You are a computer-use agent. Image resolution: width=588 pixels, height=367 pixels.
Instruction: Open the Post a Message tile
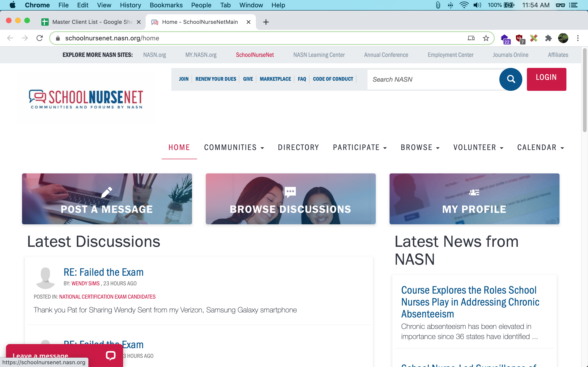click(107, 199)
